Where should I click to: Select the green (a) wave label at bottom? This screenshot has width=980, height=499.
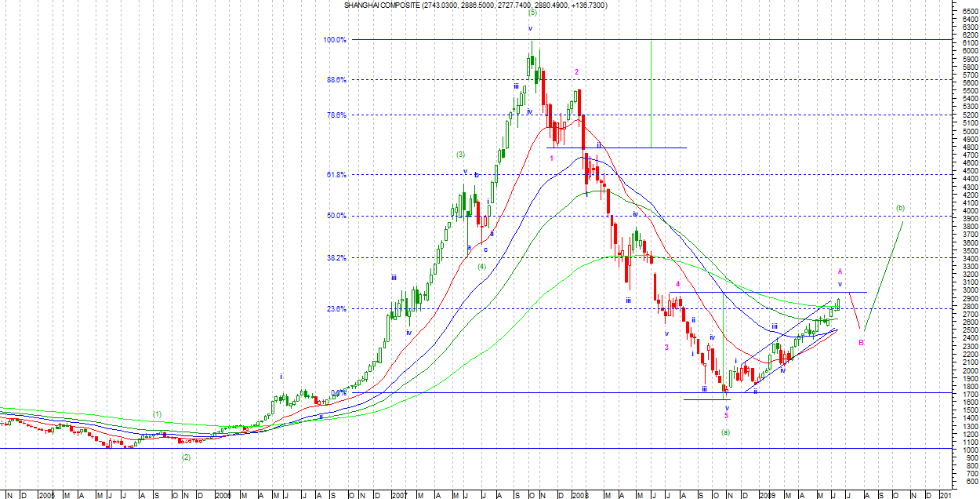pos(725,432)
